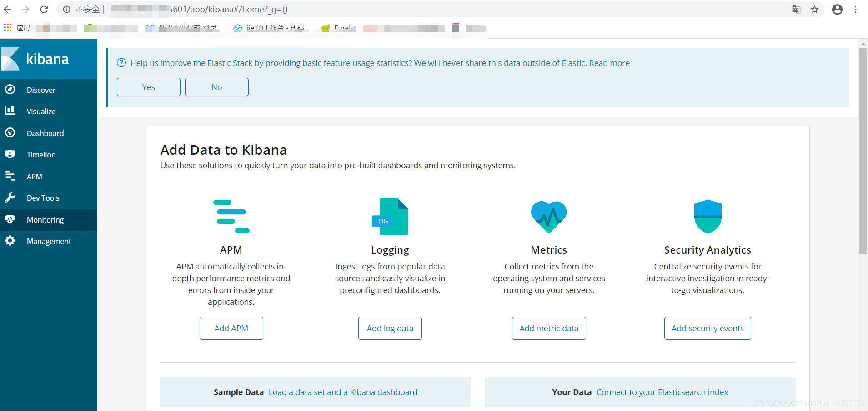Reload the page with refresh icon
The width and height of the screenshot is (868, 411).
pyautogui.click(x=44, y=9)
